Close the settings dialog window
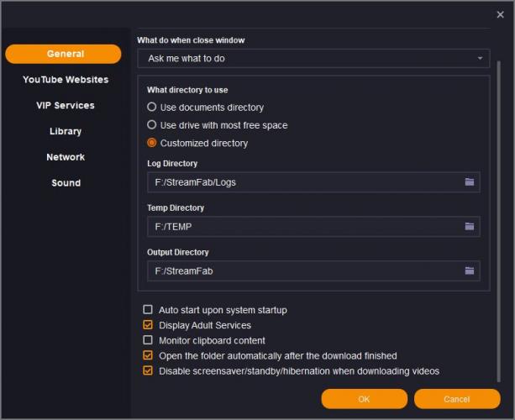The width and height of the screenshot is (515, 420). (x=501, y=14)
